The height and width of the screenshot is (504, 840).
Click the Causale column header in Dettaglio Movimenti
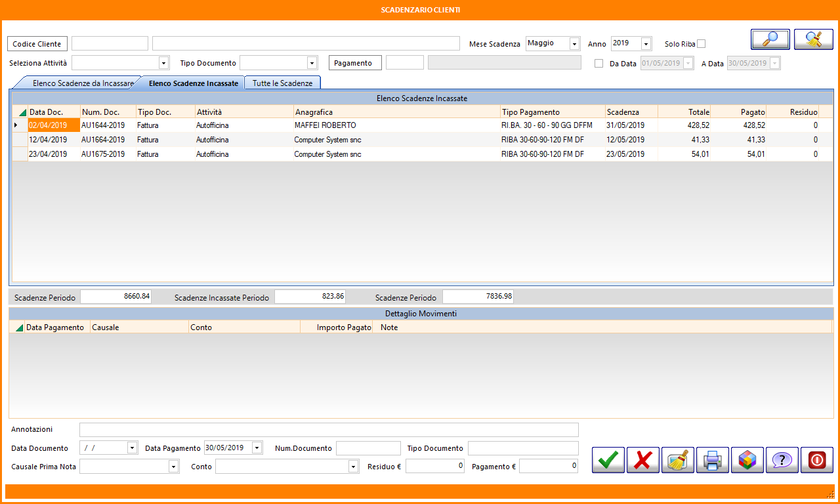tap(139, 327)
